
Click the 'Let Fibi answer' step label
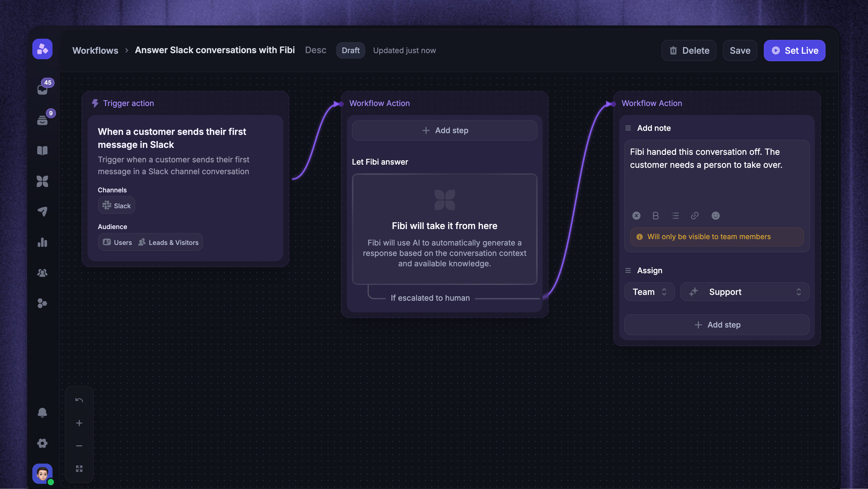pos(380,162)
